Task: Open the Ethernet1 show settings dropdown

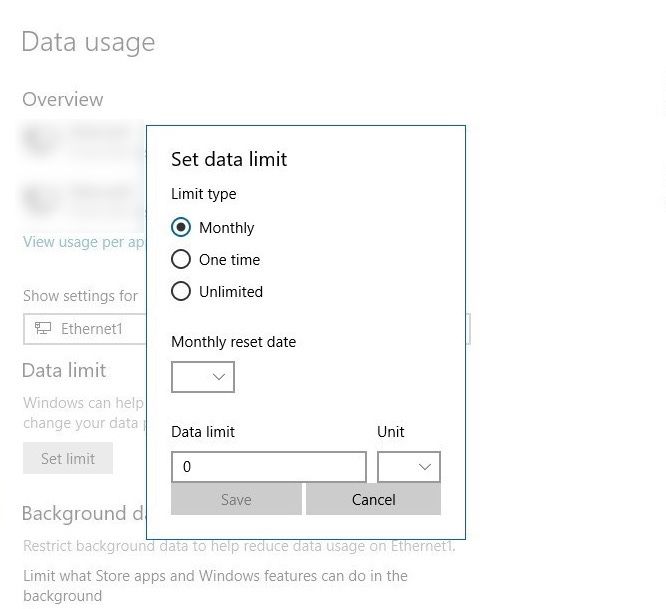Action: 85,329
